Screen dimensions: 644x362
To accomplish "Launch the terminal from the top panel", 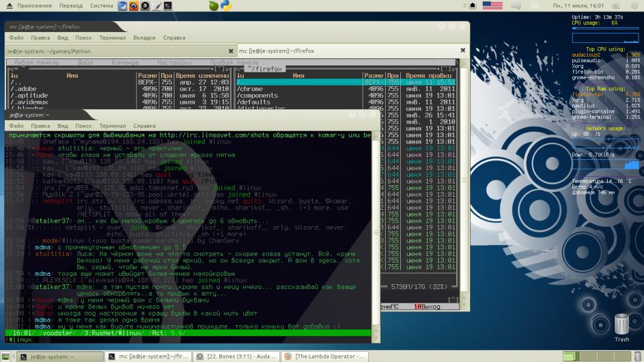I will 167,5.
